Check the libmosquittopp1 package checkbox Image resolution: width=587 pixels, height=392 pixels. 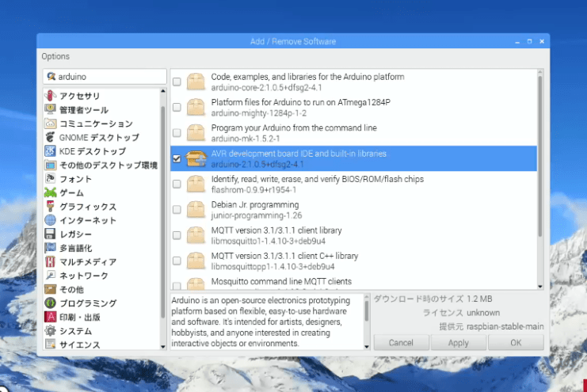tap(177, 261)
